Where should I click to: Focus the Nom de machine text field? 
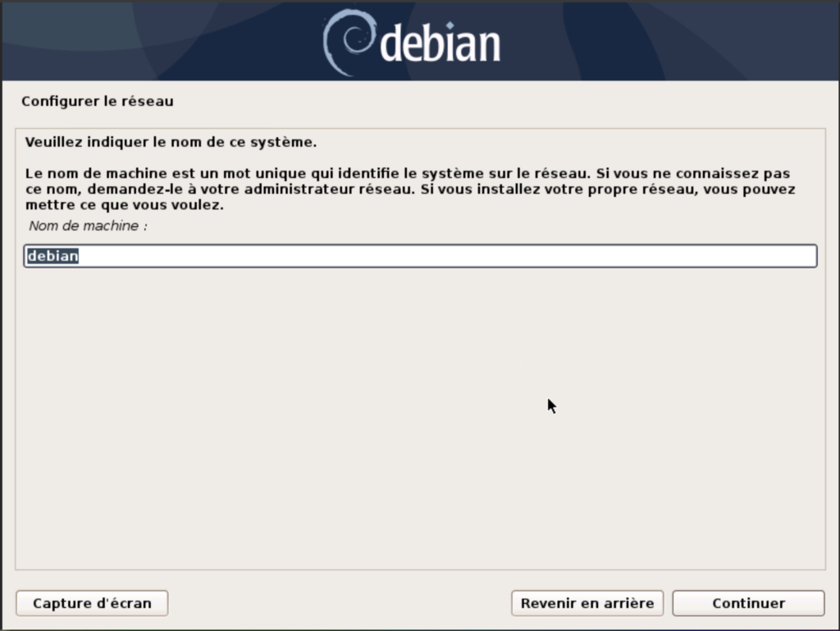pos(421,256)
